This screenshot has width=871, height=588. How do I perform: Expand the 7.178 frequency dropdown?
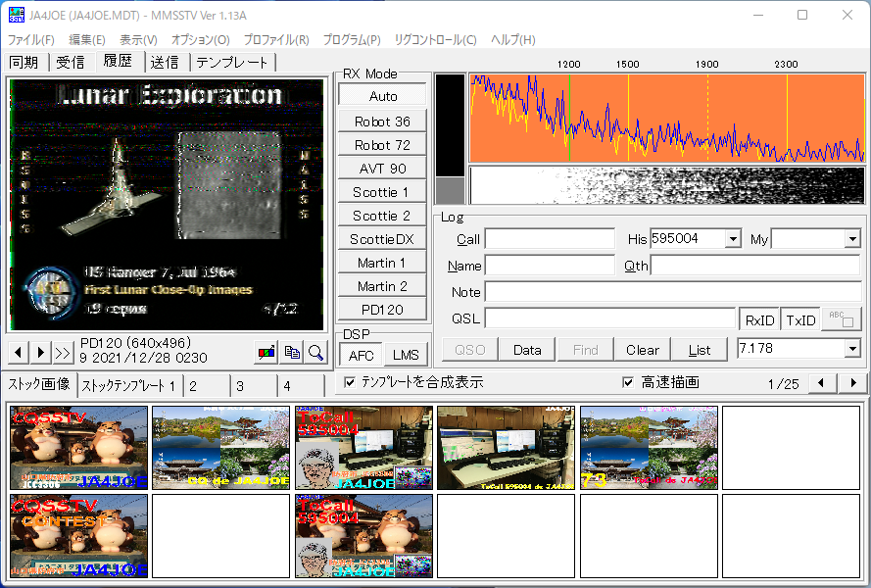[x=851, y=349]
